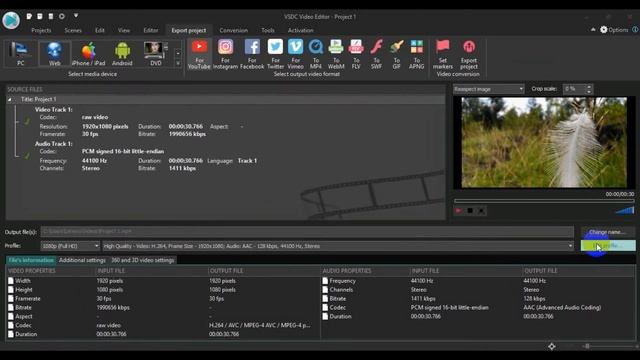Select the To SWF format
This screenshot has width=640, height=360.
click(376, 55)
